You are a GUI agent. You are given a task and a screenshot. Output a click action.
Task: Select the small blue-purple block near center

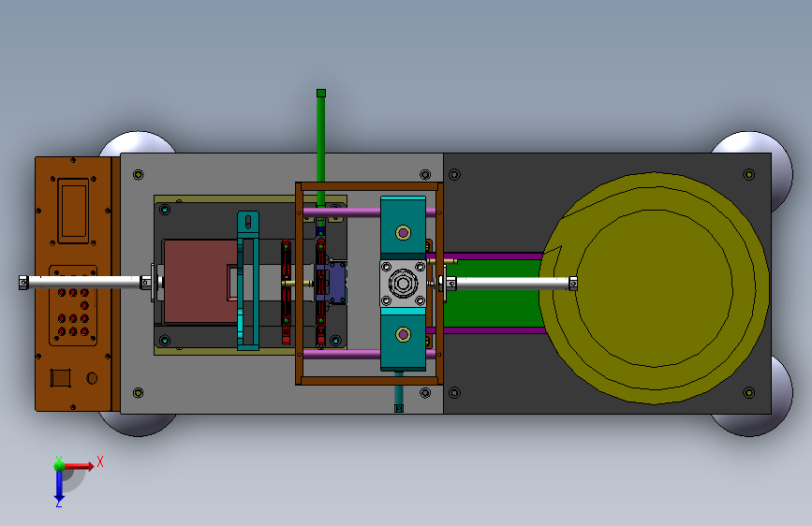336,282
